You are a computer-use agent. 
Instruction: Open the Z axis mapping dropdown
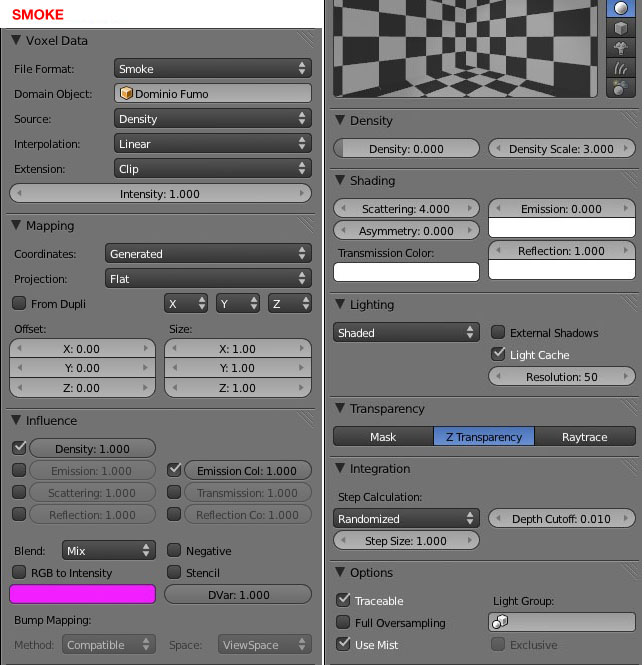290,304
